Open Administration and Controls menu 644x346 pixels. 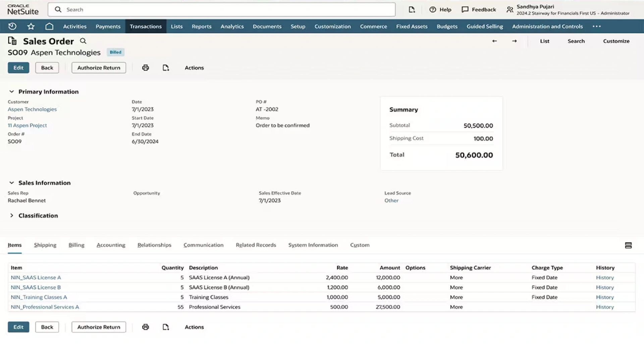[x=547, y=26]
